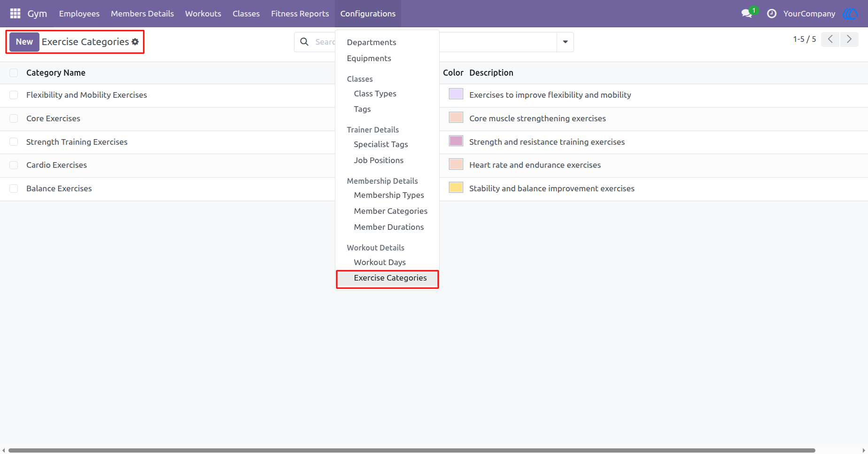Click the pager counter 1-5 / 5
This screenshot has height=454, width=868.
(x=805, y=39)
